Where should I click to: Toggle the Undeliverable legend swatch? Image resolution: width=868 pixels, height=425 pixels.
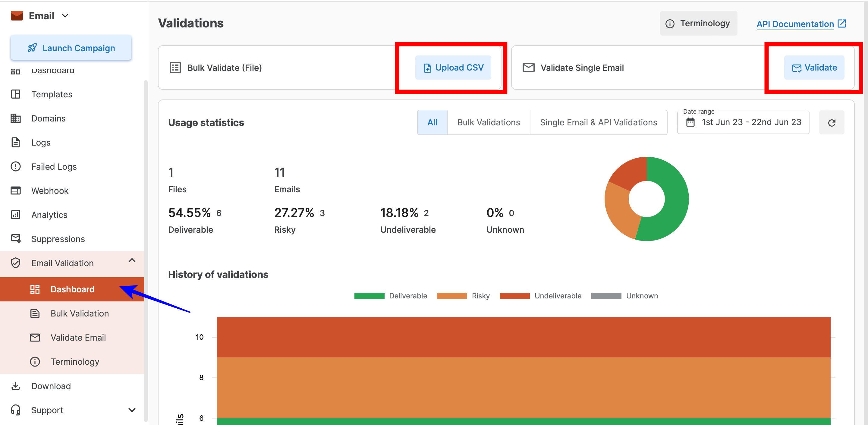(514, 296)
